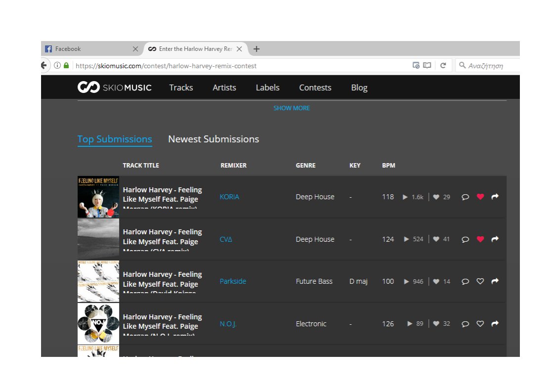This screenshot has width=555, height=392.
Task: Click SHOW MORE link
Action: click(x=292, y=108)
